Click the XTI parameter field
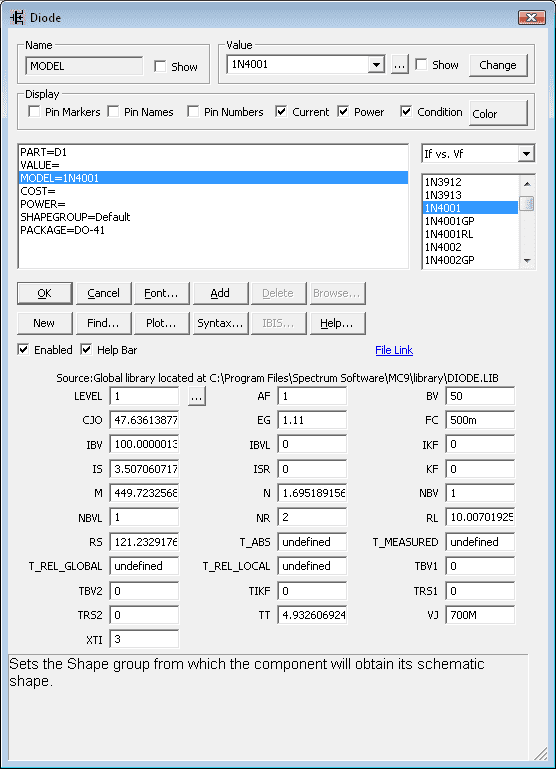 (x=144, y=639)
